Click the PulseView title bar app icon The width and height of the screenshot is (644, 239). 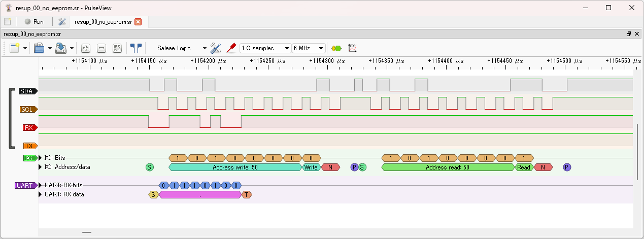point(8,8)
